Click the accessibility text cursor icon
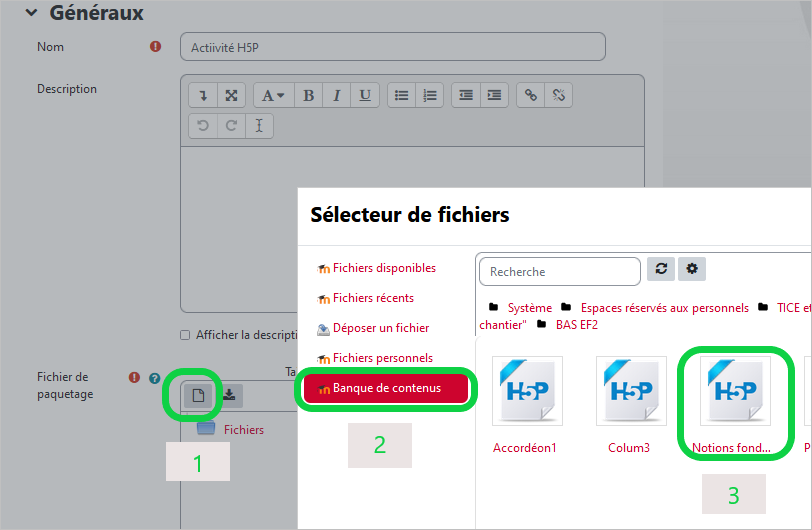 [259, 126]
